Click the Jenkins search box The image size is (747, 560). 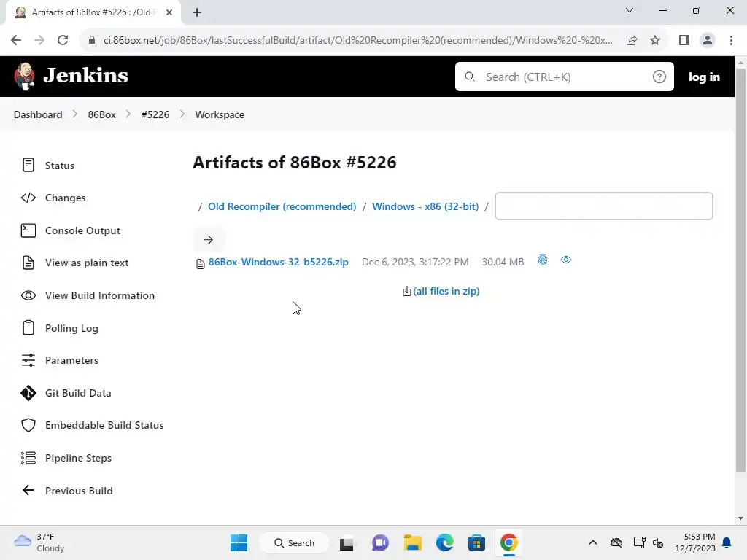[x=564, y=77]
